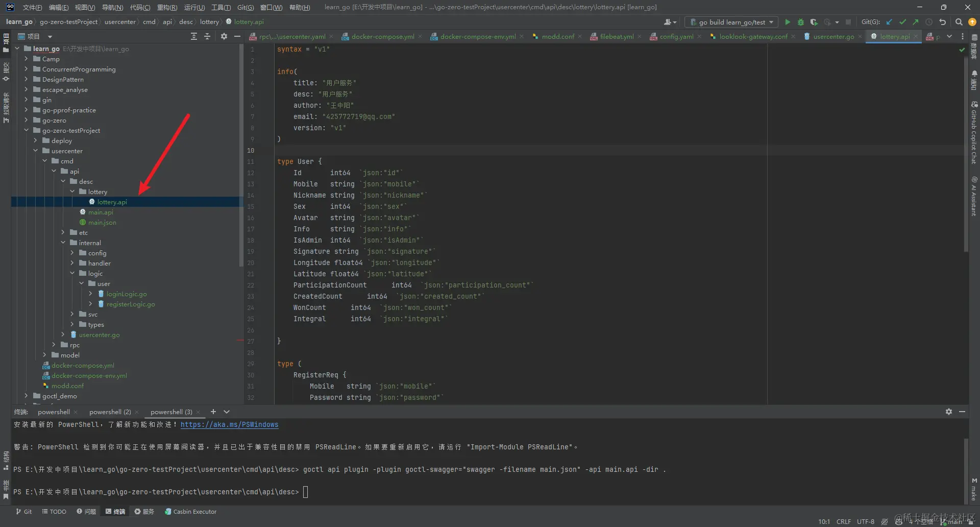
Task: Switch to modd.conf editor tab
Action: pyautogui.click(x=557, y=36)
